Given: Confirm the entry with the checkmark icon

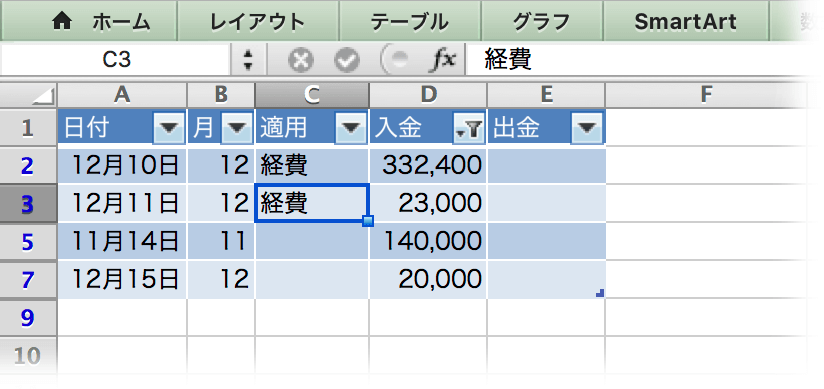Looking at the screenshot, I should 347,61.
